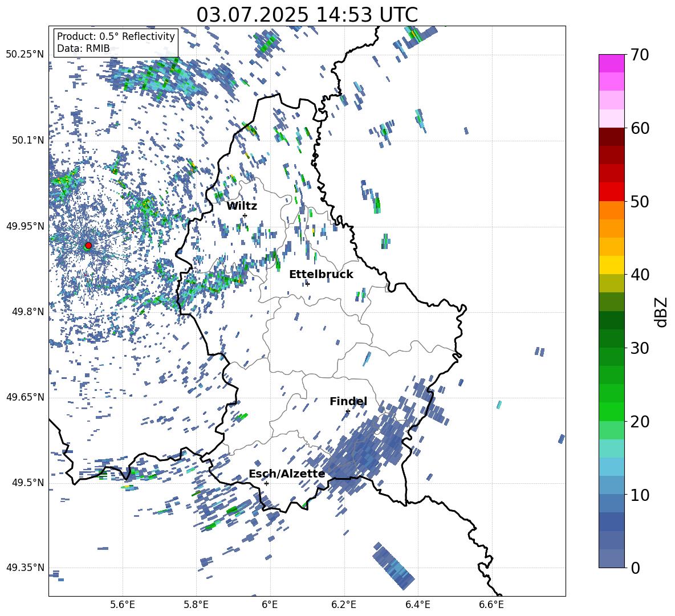This screenshot has height=616, width=675.
Task: Click the 49.95°N latitude label
Action: (25, 226)
